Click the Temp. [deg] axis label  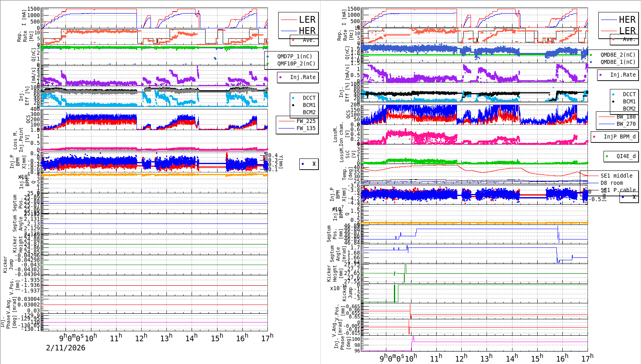click(348, 174)
